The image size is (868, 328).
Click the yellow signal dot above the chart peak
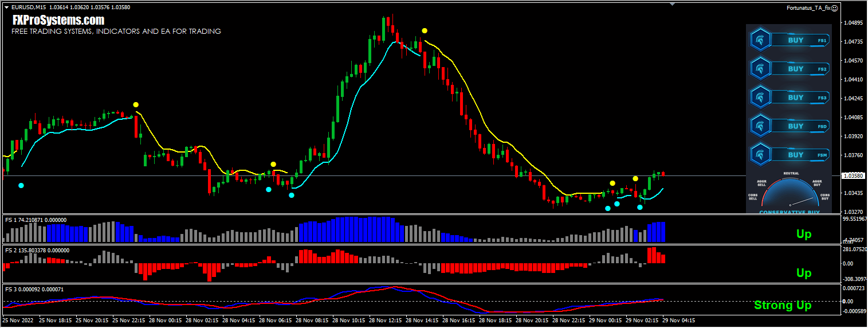coord(425,30)
